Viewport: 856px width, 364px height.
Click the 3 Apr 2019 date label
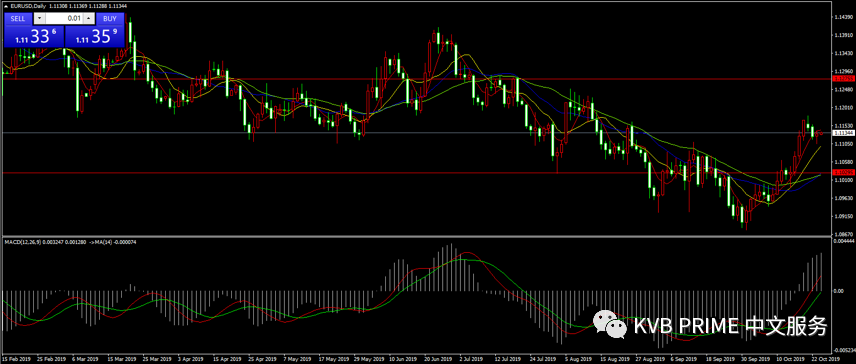(192, 360)
